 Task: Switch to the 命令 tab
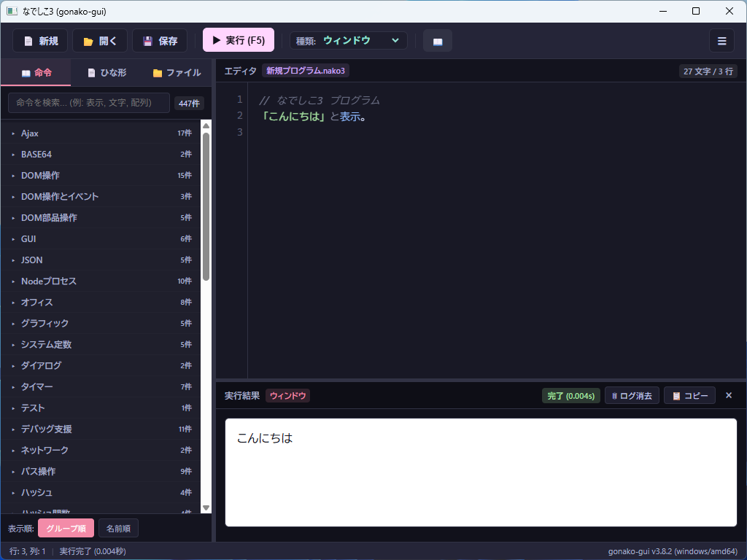(x=36, y=73)
